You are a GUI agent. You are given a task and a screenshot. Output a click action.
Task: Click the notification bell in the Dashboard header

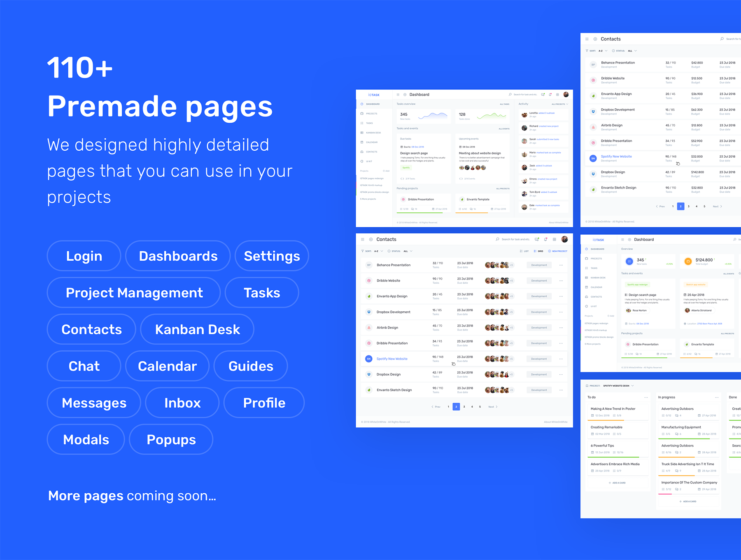(550, 95)
